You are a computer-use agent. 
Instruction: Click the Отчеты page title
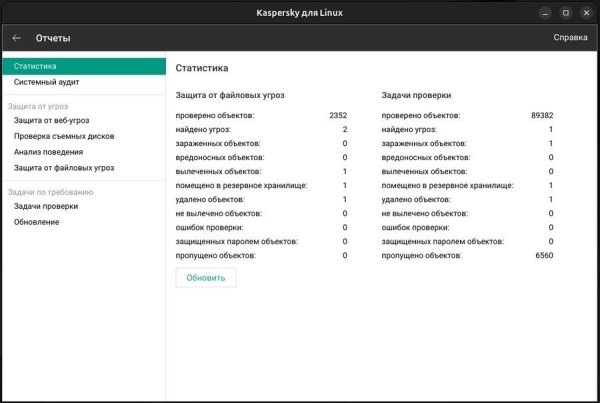pyautogui.click(x=53, y=38)
